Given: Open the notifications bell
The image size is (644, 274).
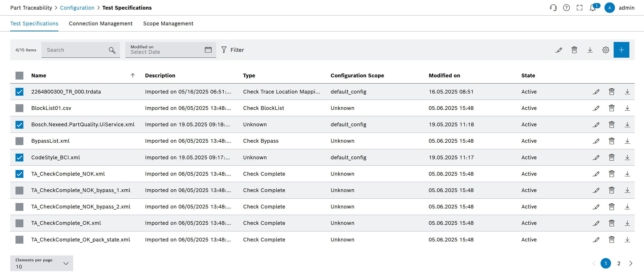Looking at the screenshot, I should [x=592, y=8].
